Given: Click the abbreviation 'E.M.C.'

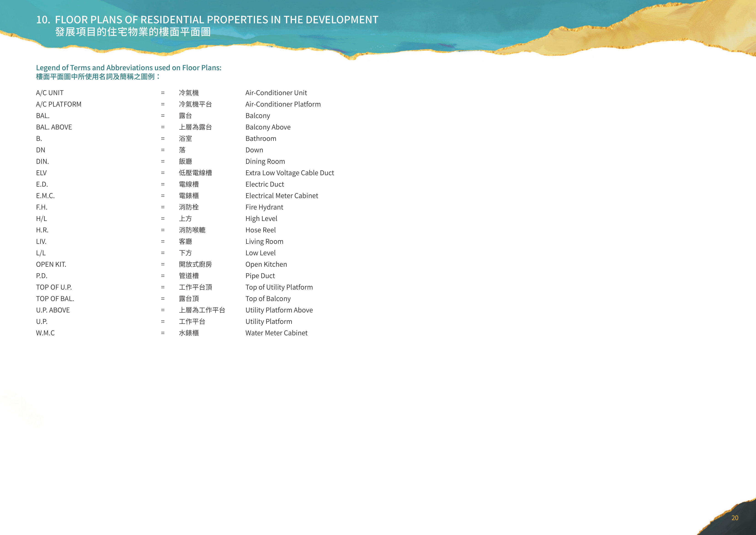Looking at the screenshot, I should click(45, 196).
